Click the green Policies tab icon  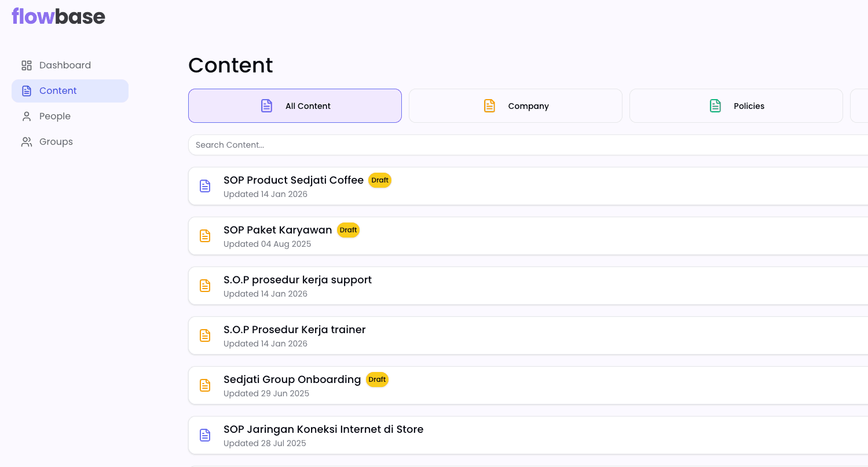click(715, 106)
